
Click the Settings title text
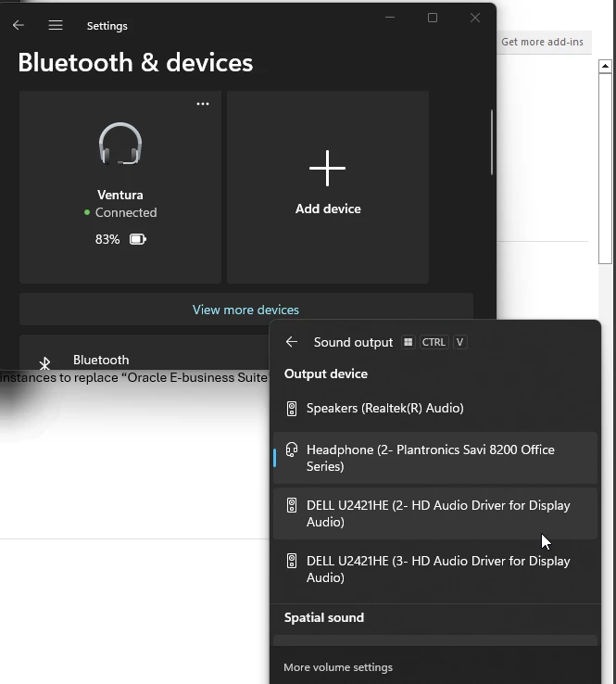click(x=107, y=26)
